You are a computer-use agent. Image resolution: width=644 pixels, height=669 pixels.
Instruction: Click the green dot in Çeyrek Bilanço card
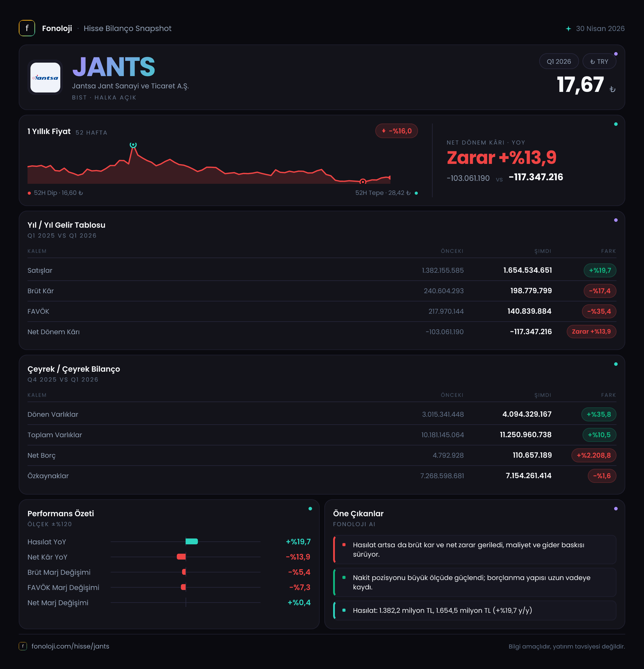[x=616, y=364]
